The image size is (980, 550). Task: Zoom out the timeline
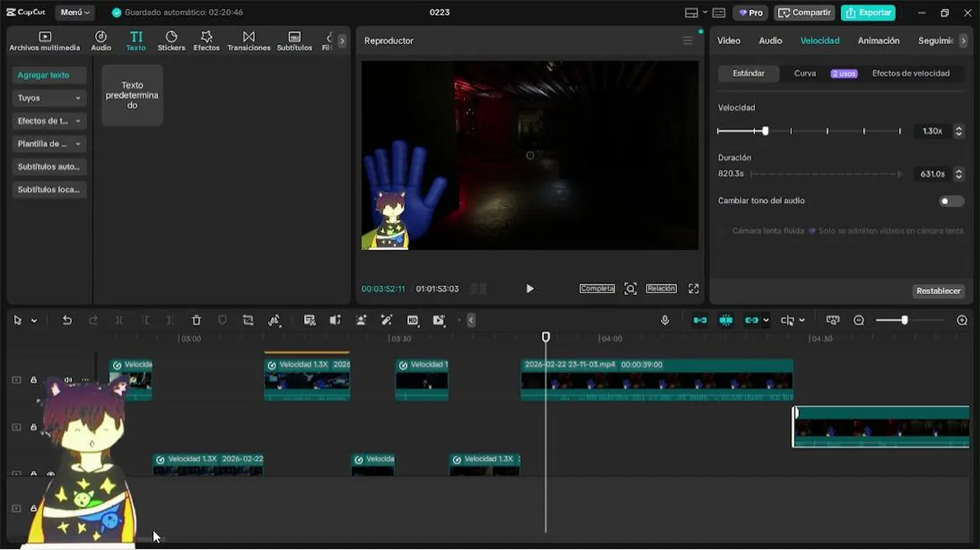[859, 320]
